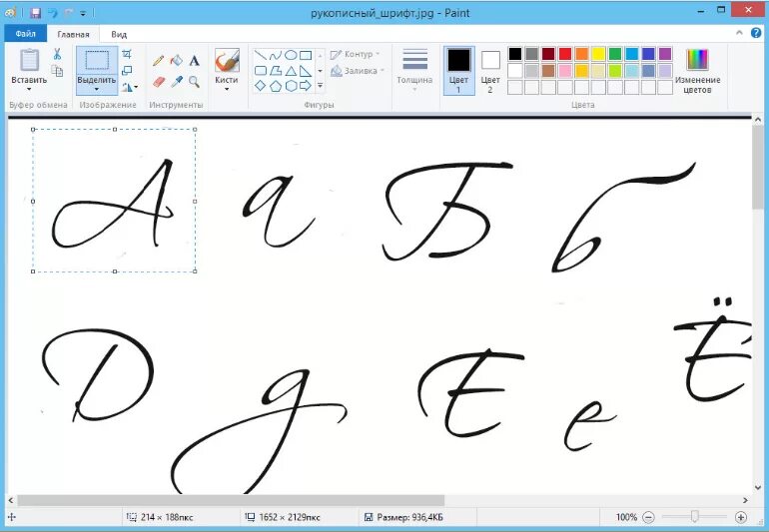Click the Crop icon
769x532 pixels.
(x=127, y=54)
